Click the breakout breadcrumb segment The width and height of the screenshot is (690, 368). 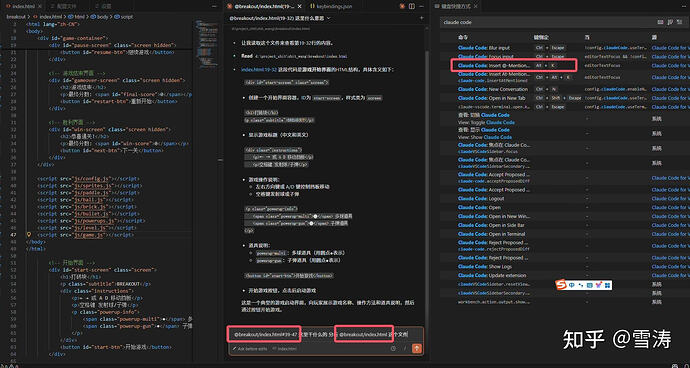pyautogui.click(x=15, y=16)
